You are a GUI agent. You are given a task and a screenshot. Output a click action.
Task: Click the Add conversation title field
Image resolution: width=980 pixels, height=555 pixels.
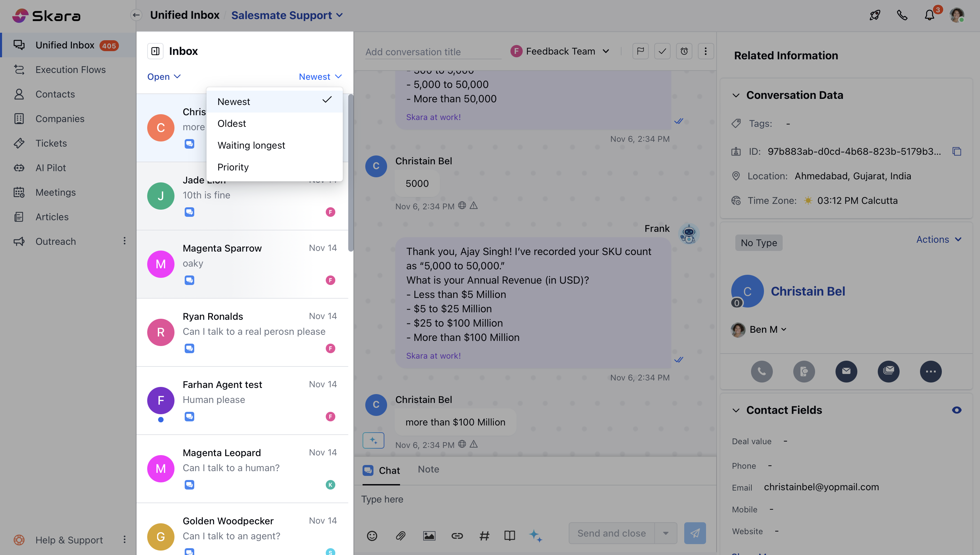click(x=432, y=52)
